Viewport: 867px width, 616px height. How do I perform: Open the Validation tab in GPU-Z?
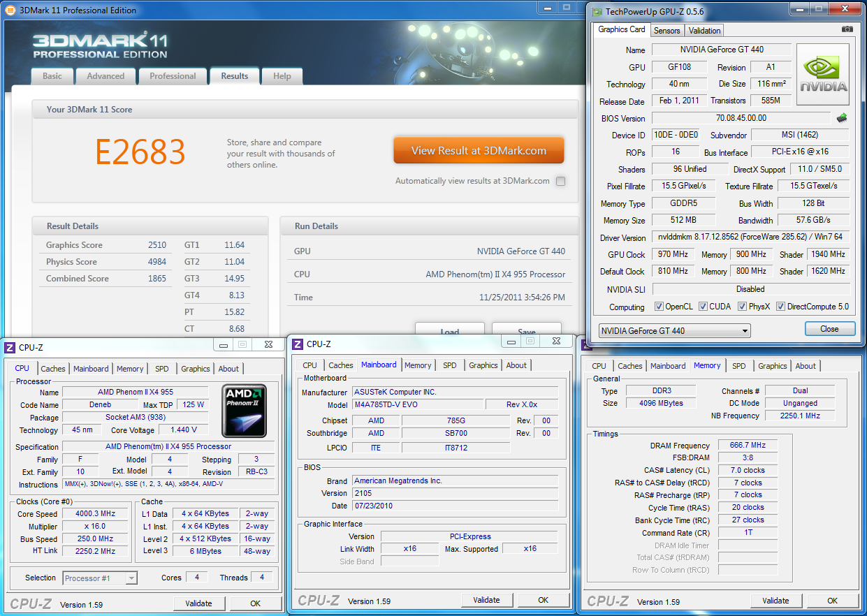point(704,31)
